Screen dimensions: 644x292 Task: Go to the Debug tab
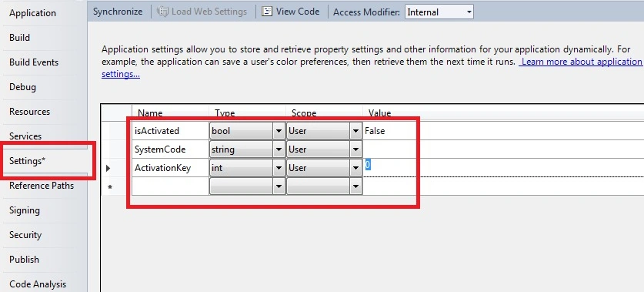(x=22, y=87)
